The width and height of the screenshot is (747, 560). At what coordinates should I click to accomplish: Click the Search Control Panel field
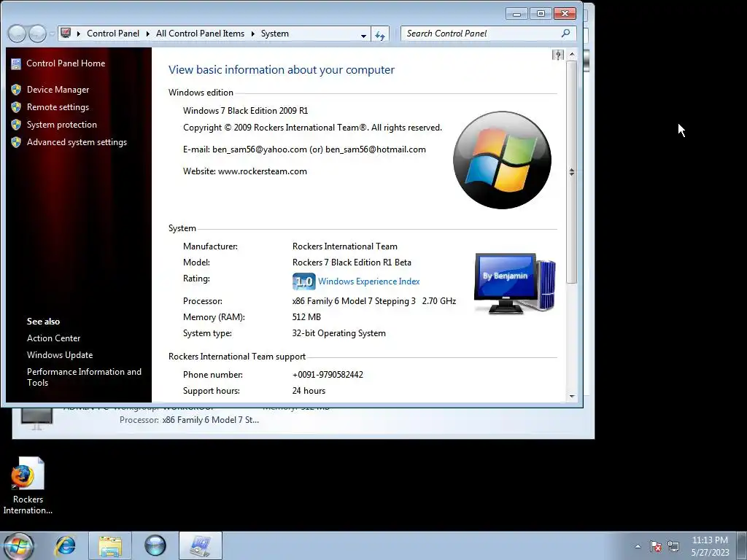(489, 34)
